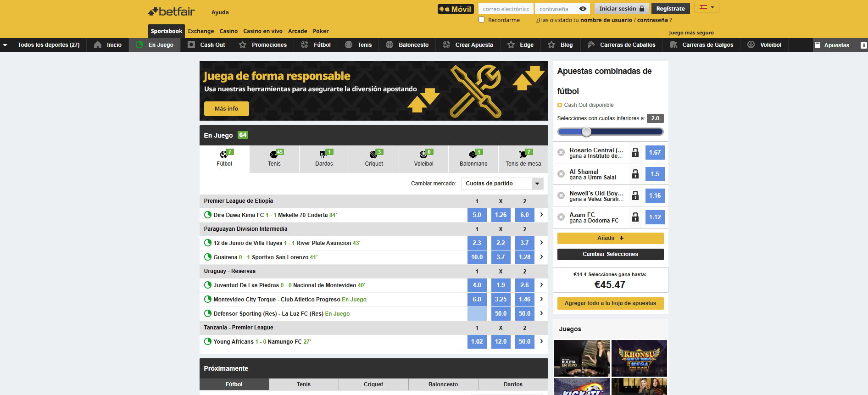Expand Dire Dawa Kima FC match arrow
The image size is (868, 395).
tap(541, 215)
